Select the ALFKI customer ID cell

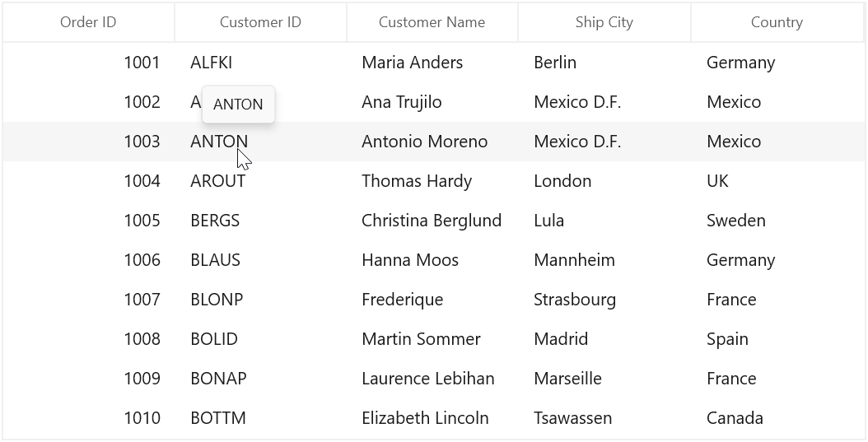[x=261, y=63]
